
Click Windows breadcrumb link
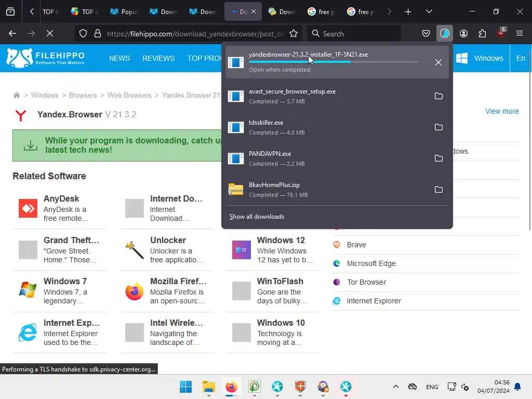pos(45,96)
